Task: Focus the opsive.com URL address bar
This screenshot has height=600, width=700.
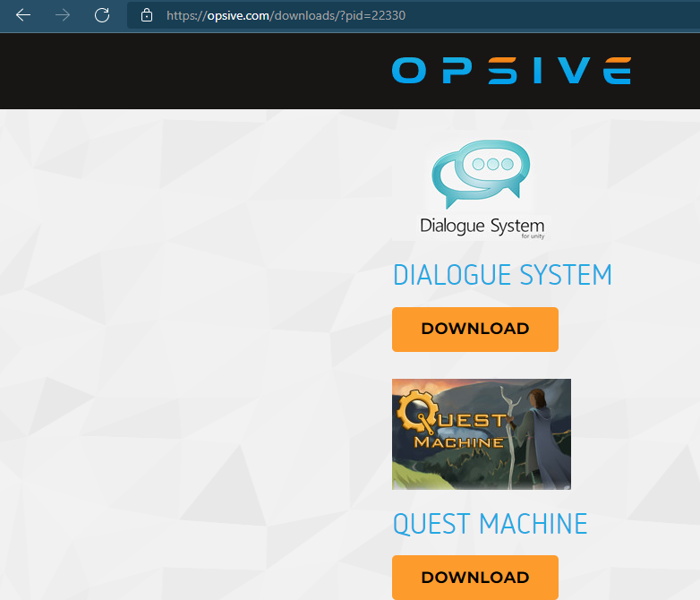Action: pos(413,15)
